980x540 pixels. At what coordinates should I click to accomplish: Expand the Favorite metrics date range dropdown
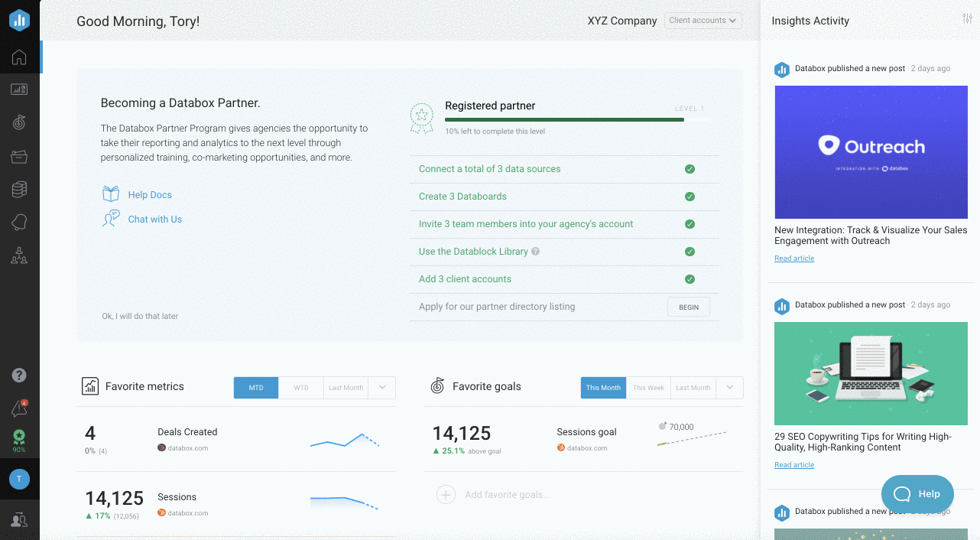point(381,388)
